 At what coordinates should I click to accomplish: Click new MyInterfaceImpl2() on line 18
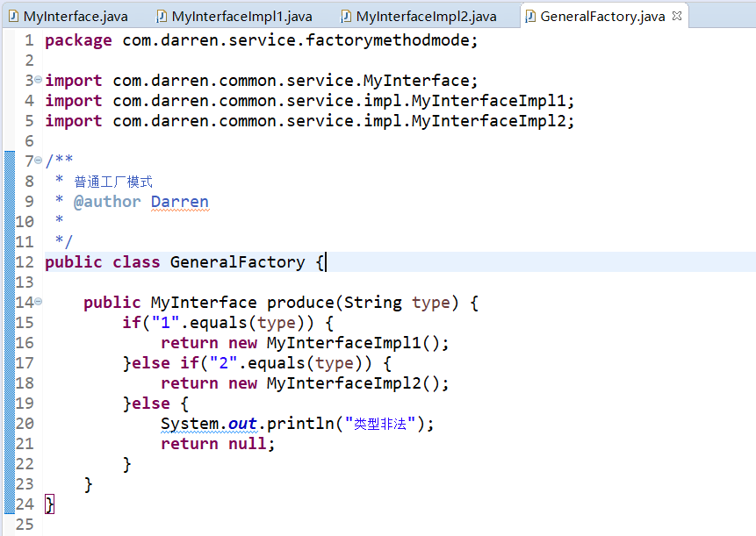click(335, 383)
